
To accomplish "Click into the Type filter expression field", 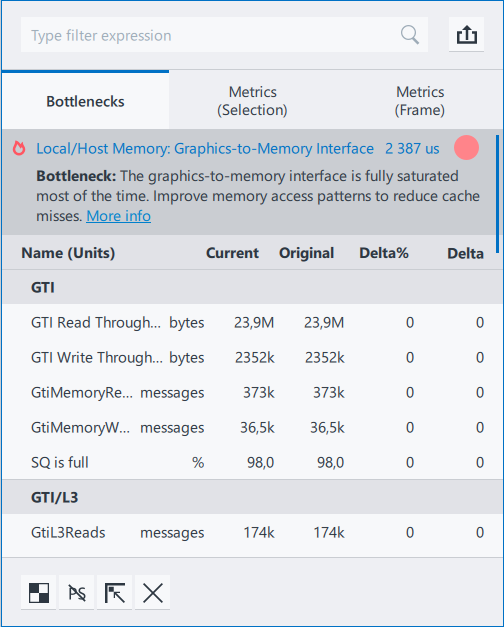I will coord(212,35).
